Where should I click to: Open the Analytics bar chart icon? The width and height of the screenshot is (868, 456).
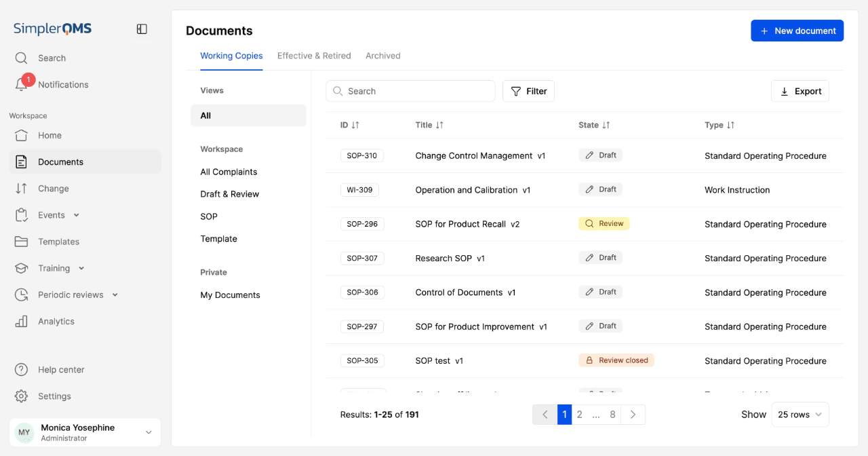coord(21,322)
